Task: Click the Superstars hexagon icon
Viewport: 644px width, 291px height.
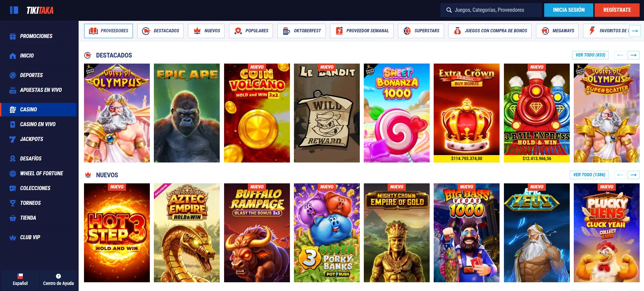Action: [x=407, y=31]
